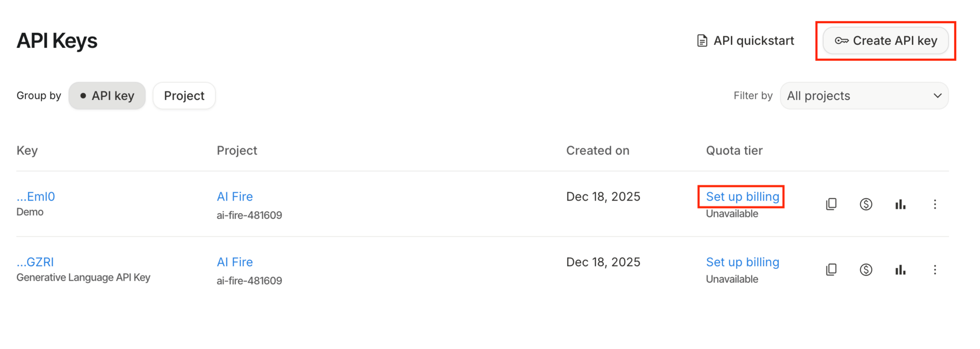Group the list by Project
This screenshot has height=349, width=980.
pyautogui.click(x=184, y=96)
